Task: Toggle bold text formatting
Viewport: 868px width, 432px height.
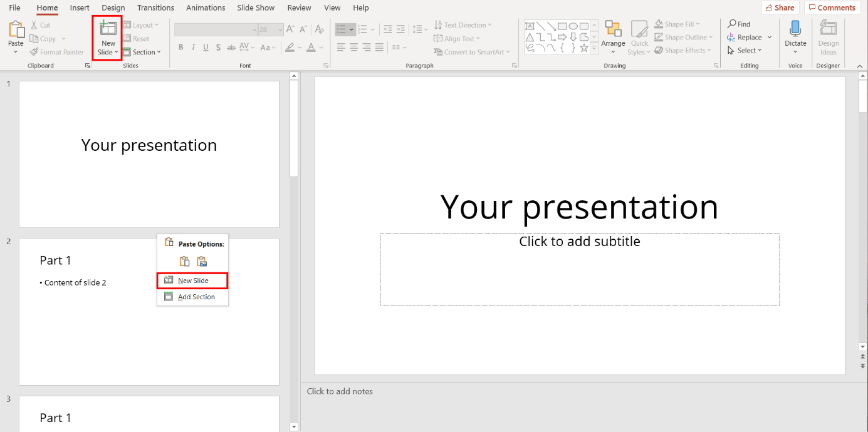Action: pos(180,47)
